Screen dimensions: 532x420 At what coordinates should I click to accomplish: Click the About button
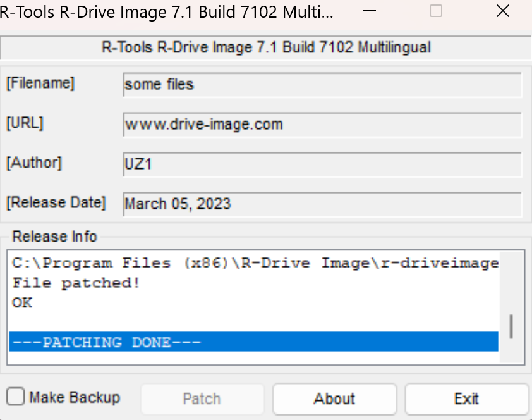pyautogui.click(x=334, y=399)
